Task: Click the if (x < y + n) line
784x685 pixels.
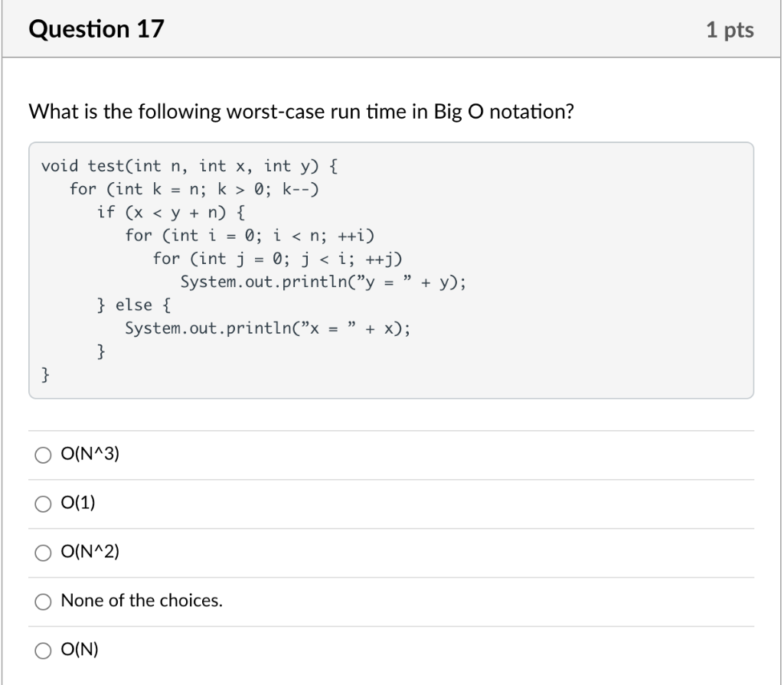Action: (x=171, y=213)
